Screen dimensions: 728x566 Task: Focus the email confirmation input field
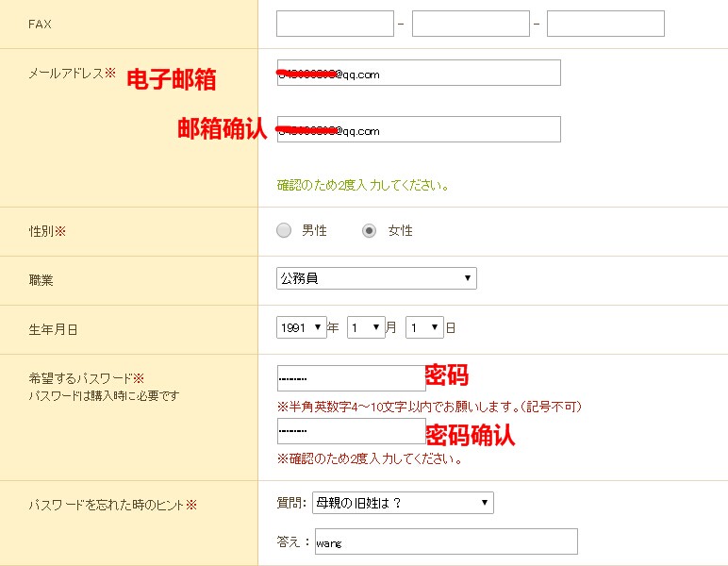(x=419, y=130)
